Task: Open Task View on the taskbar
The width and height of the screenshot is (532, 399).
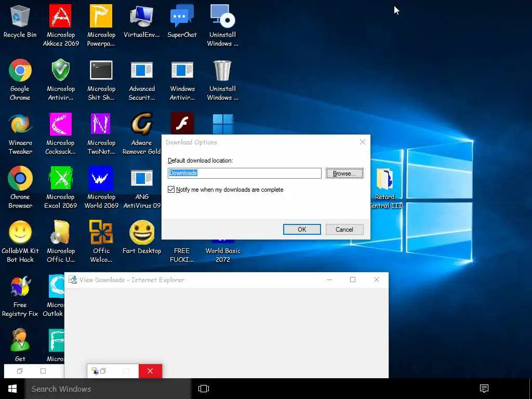Action: coord(204,389)
